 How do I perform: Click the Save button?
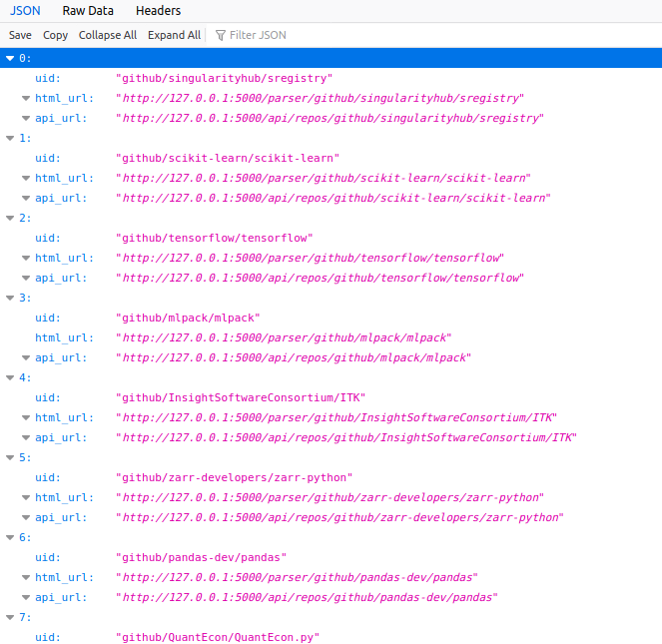pyautogui.click(x=20, y=35)
